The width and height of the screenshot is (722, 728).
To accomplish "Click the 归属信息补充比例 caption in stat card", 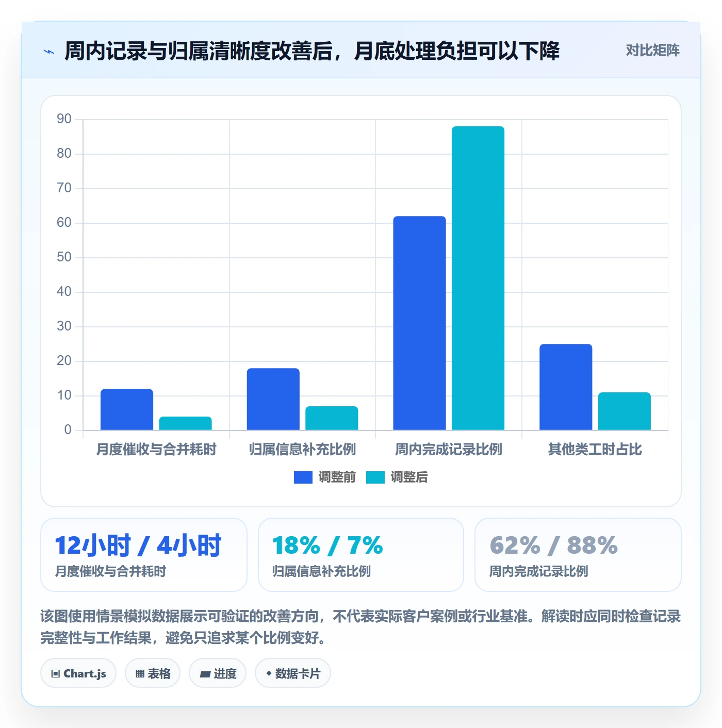I will [x=321, y=571].
